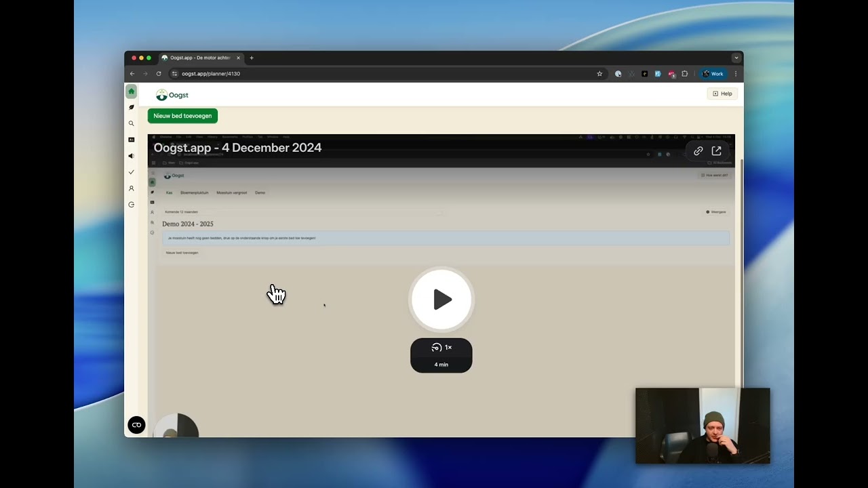
Task: Open the search magnifier in the sidebar
Action: click(132, 123)
